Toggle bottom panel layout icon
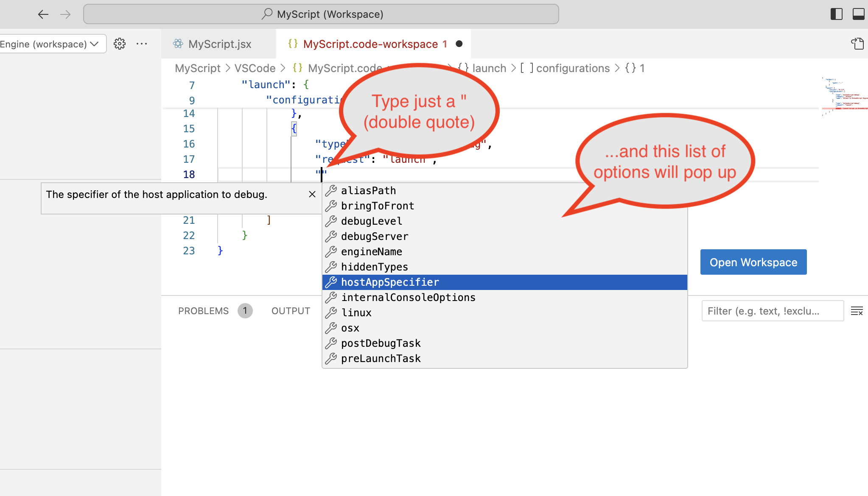The height and width of the screenshot is (496, 868). pyautogui.click(x=858, y=14)
